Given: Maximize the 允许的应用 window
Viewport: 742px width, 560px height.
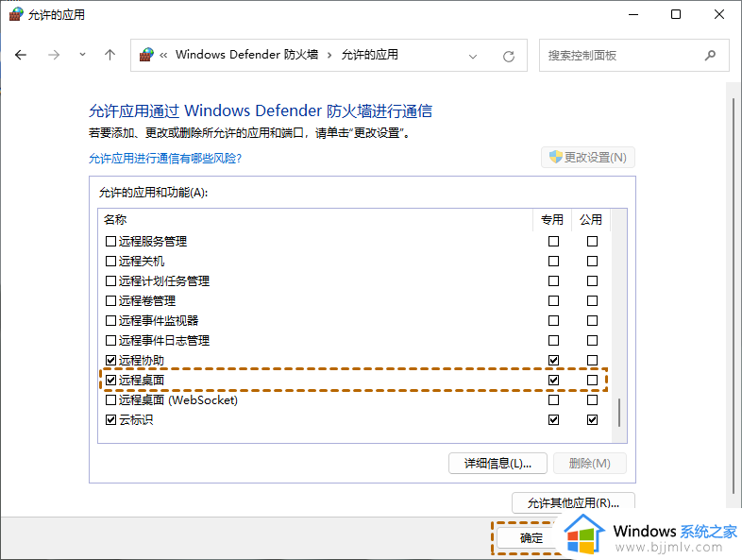Looking at the screenshot, I should pyautogui.click(x=676, y=15).
